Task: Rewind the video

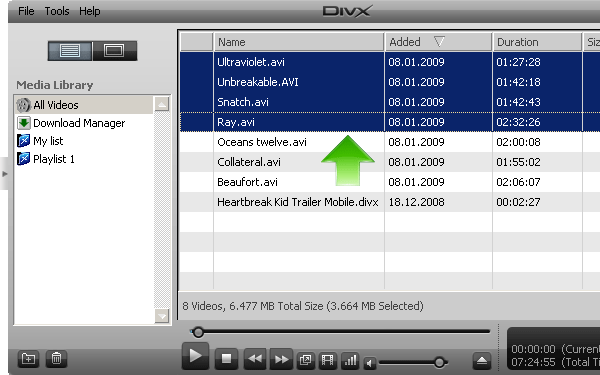Action: [x=255, y=359]
